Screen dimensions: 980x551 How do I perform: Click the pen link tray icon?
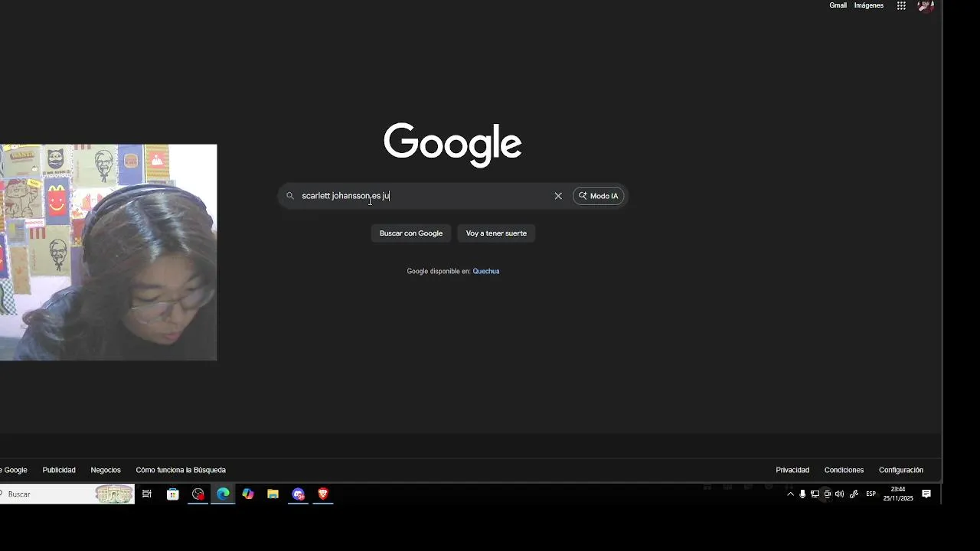(x=854, y=494)
